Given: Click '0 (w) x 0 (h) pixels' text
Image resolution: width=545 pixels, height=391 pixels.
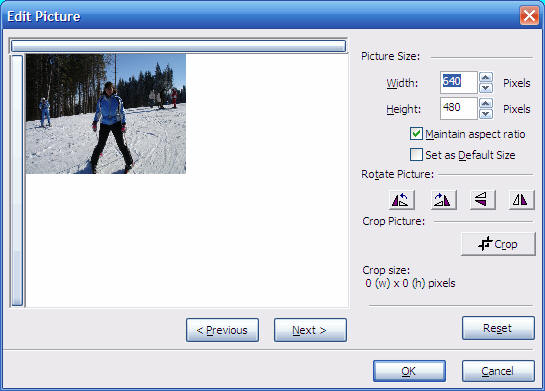Looking at the screenshot, I should tap(410, 283).
